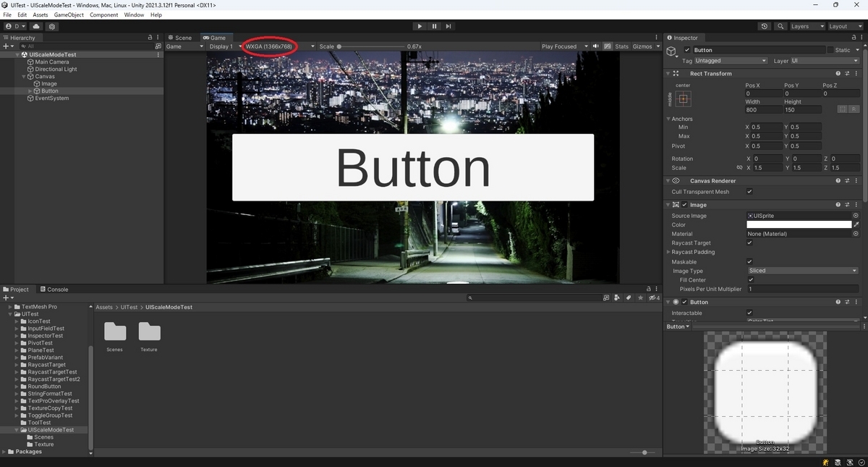Open the Window menu
The width and height of the screenshot is (868, 467).
(134, 14)
